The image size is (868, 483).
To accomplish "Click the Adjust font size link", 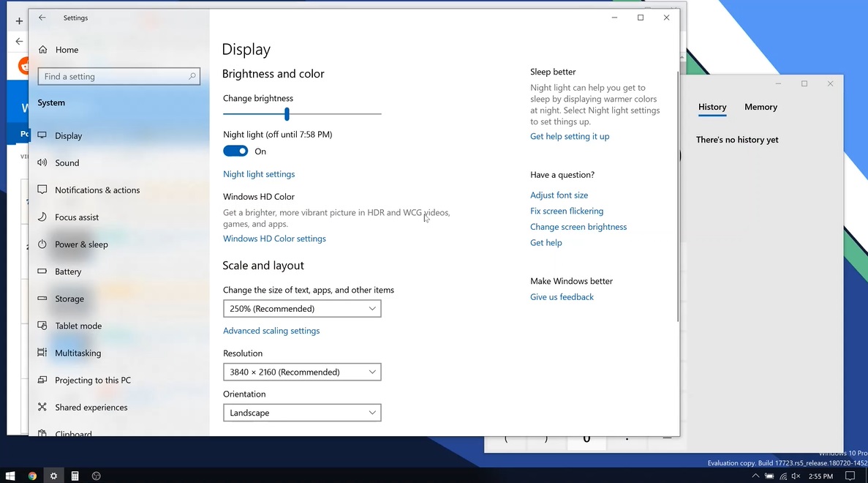I will 559,195.
